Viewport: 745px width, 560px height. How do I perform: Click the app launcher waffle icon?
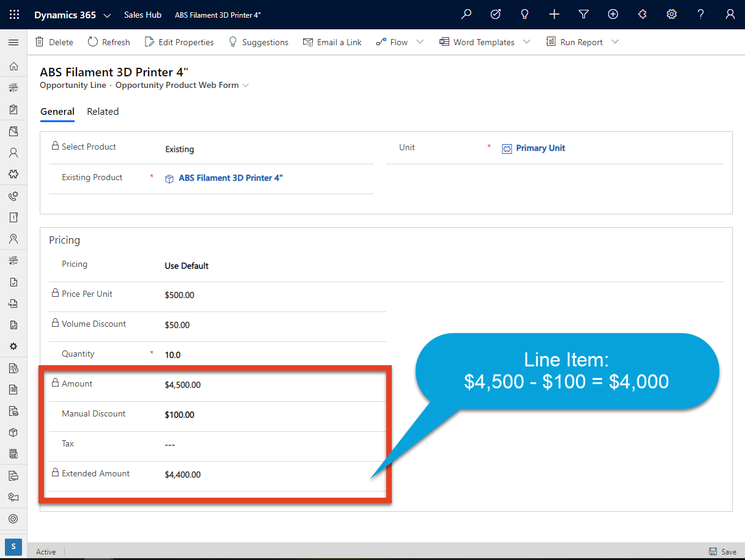[x=13, y=14]
